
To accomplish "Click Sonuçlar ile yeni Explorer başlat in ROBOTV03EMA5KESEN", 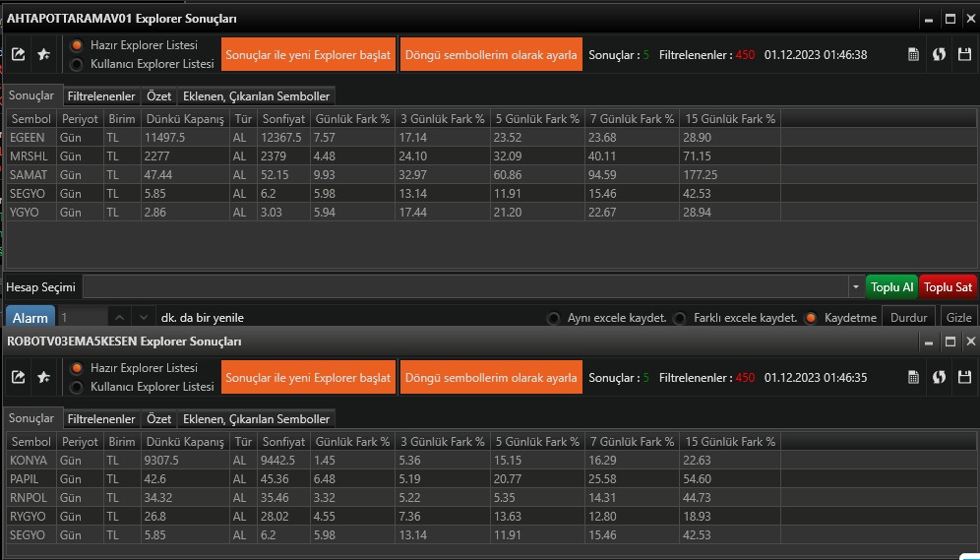I will tap(308, 377).
